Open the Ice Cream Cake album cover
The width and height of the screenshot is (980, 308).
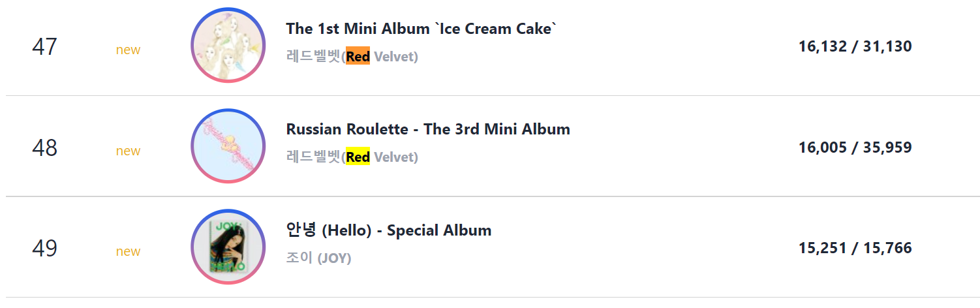(x=228, y=46)
